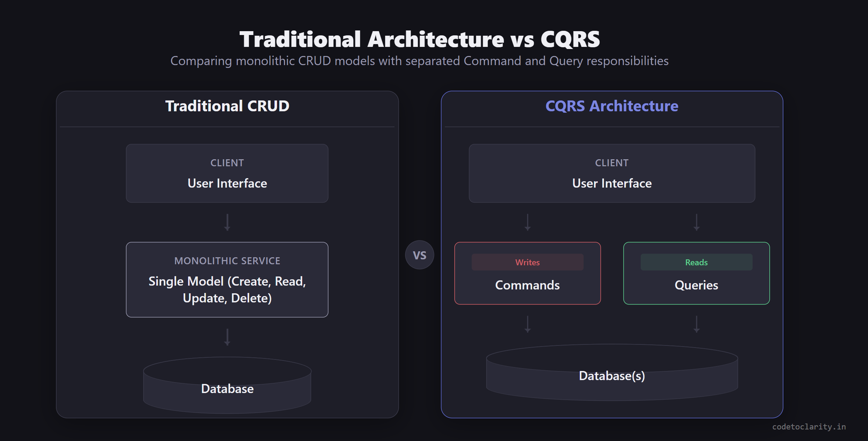
Task: Click the 'Commands' label
Action: [527, 285]
